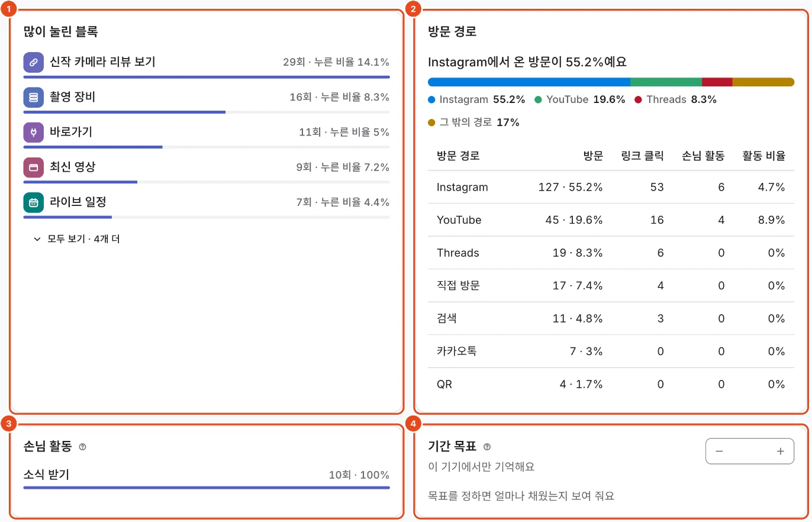Open the 촬영 장비 block title
812x522 pixels.
(x=72, y=97)
